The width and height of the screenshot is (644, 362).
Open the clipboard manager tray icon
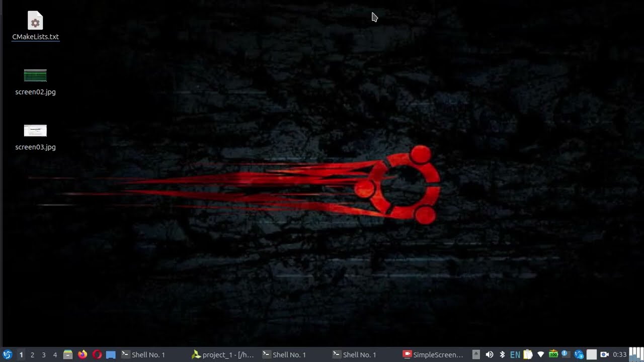(528, 354)
